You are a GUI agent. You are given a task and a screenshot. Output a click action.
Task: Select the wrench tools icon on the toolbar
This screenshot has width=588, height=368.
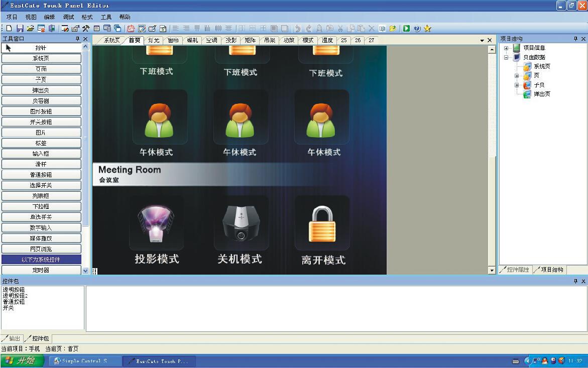85,29
